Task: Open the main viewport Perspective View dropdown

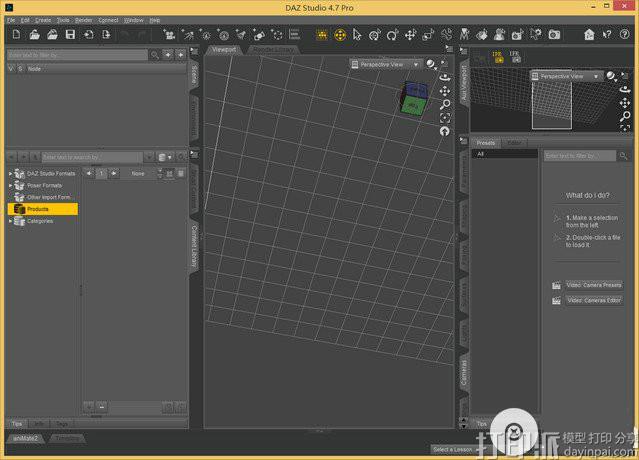Action: point(385,64)
